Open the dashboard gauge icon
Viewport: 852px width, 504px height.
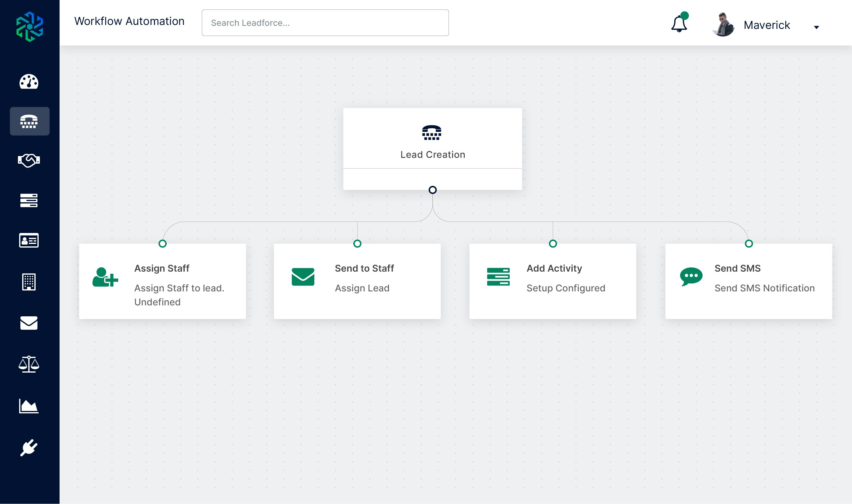(29, 82)
